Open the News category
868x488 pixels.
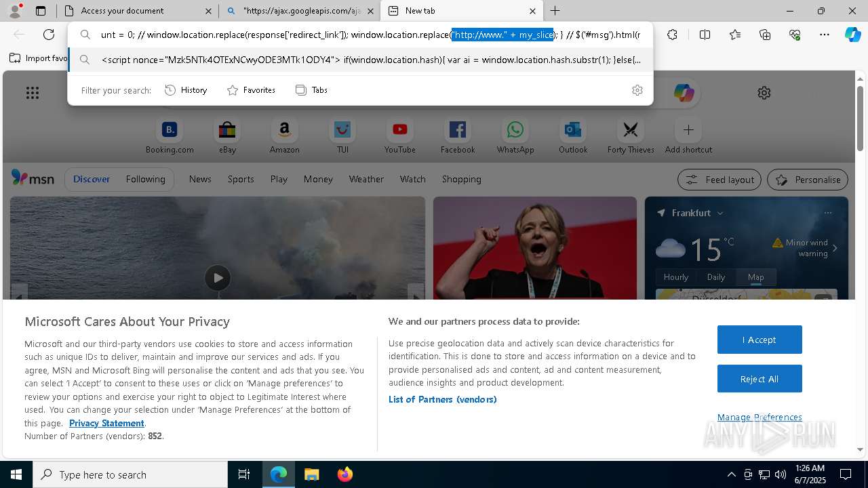(200, 179)
